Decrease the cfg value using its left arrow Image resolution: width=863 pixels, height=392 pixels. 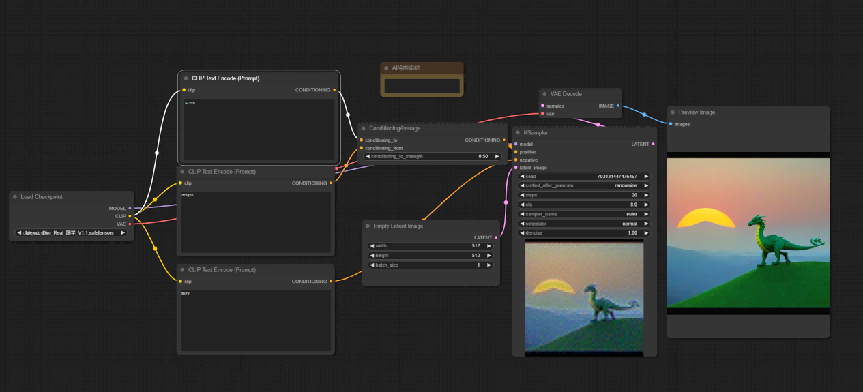523,204
